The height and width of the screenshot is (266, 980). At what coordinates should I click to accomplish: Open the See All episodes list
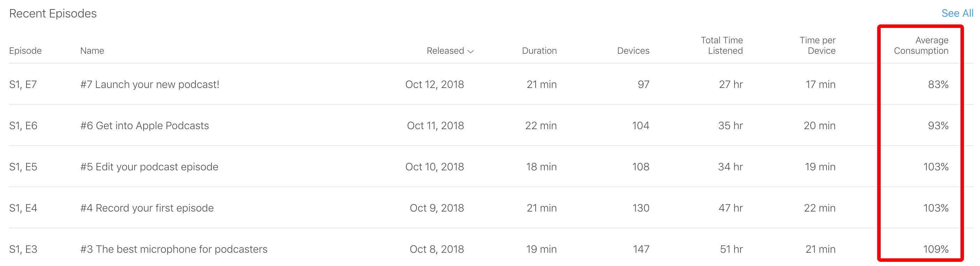point(957,13)
